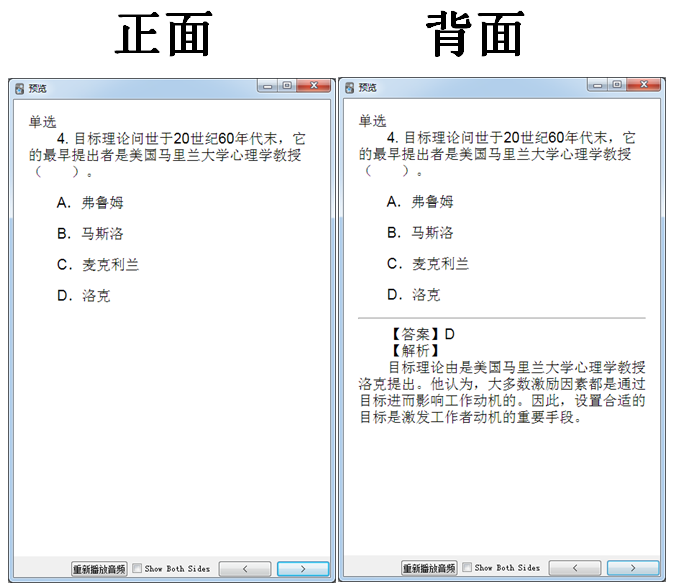Click option B 马斯洛 in the right window
The width and height of the screenshot is (675, 584).
click(420, 232)
